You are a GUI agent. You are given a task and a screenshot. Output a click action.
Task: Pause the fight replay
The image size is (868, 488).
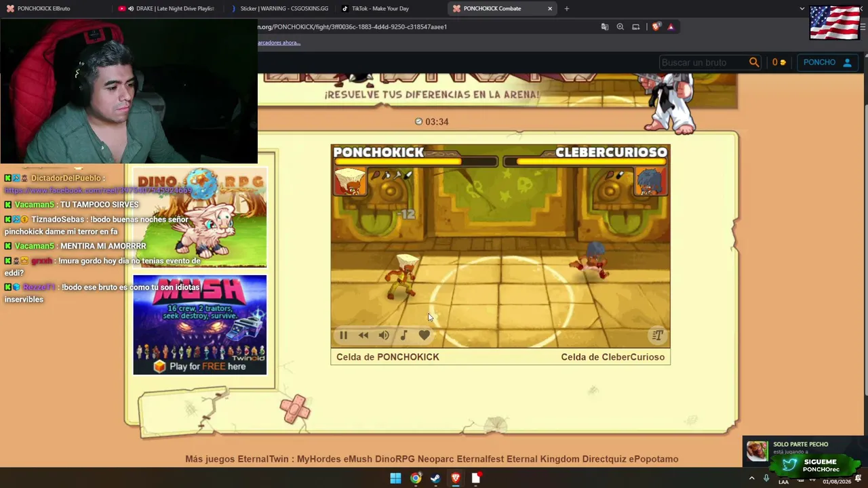coord(343,335)
